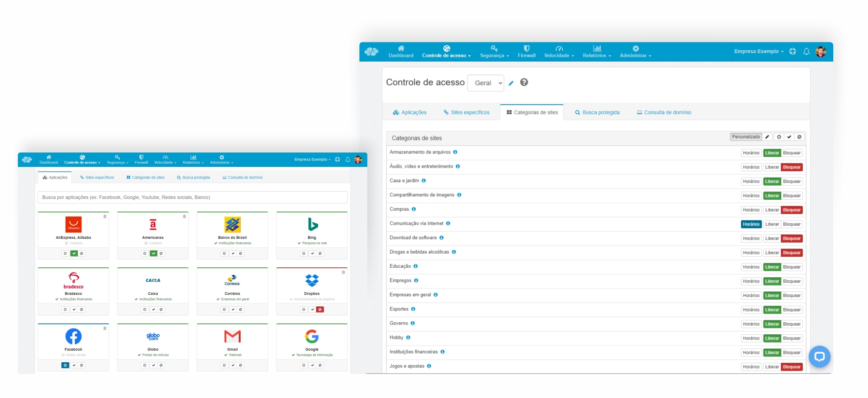
Task: Open the notifications bell in the right window
Action: (806, 52)
